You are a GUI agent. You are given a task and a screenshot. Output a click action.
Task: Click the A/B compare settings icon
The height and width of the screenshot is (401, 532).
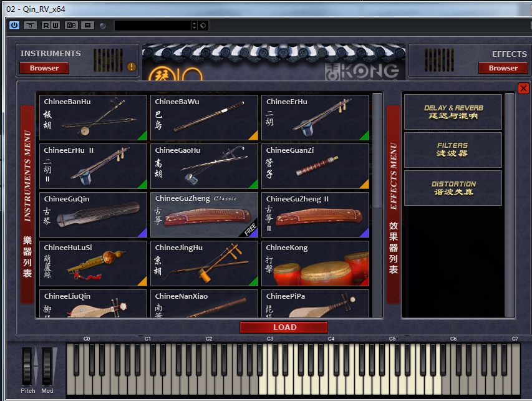tap(72, 25)
